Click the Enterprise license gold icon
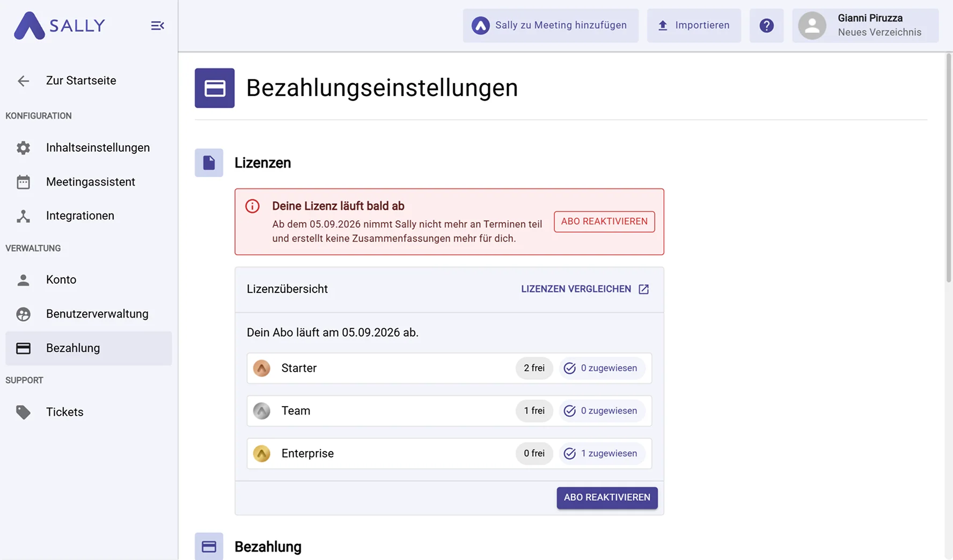Image resolution: width=953 pixels, height=560 pixels. coord(262,454)
